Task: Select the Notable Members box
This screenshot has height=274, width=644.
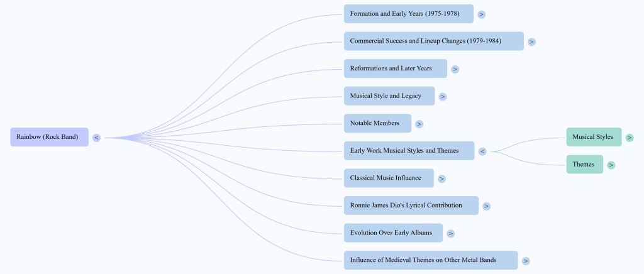Action: (377, 123)
